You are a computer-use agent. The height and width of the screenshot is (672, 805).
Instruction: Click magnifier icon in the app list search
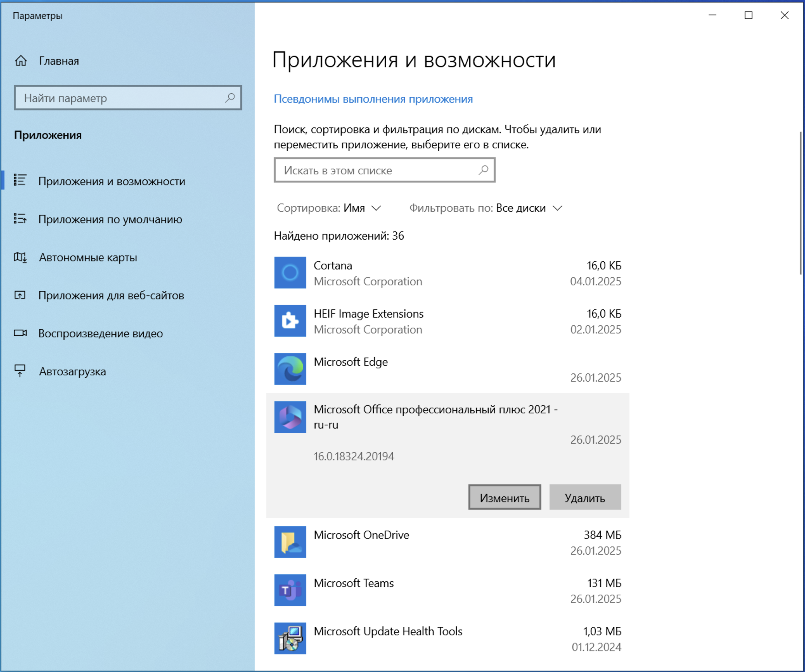click(x=483, y=170)
